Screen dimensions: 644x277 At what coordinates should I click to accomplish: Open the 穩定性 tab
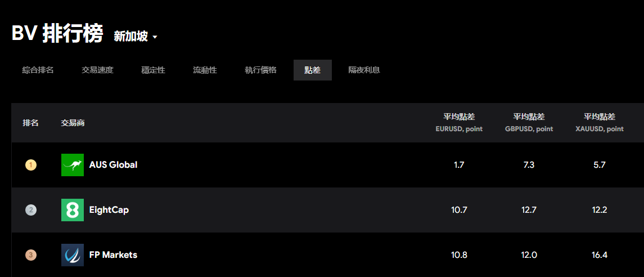coord(153,70)
